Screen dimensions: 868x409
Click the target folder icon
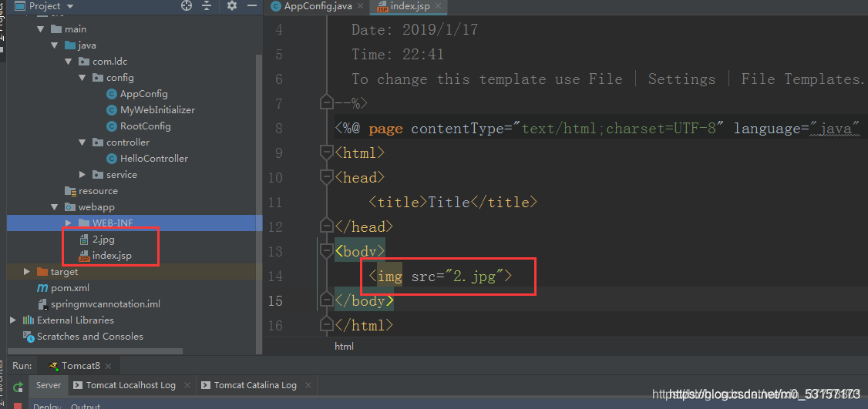pyautogui.click(x=42, y=272)
